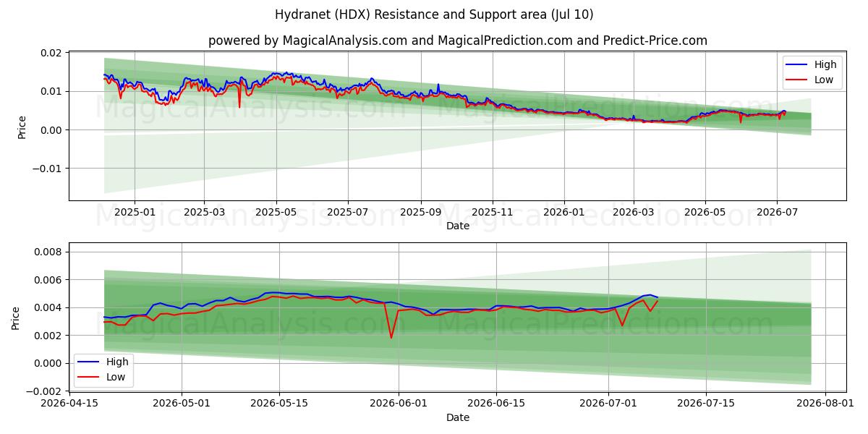Click the red Low line dip near 2026-07-03 in bottom chart
The height and width of the screenshot is (434, 868).
(622, 325)
